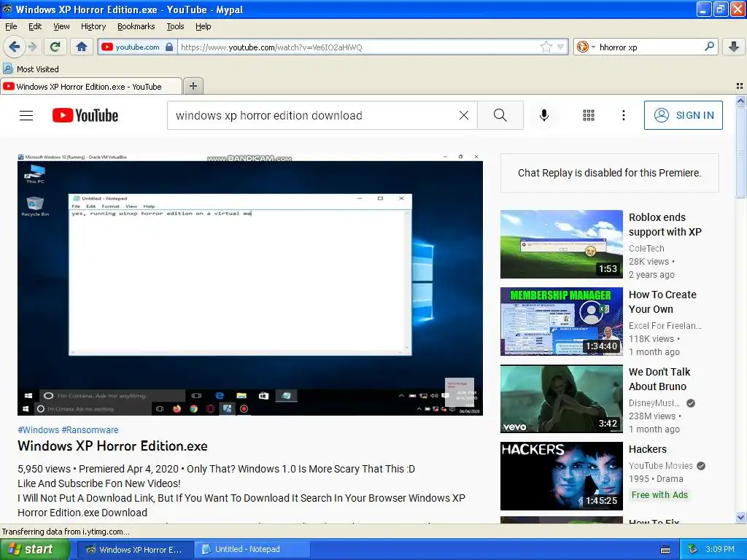
Task: Open the Hackers movie thumbnail
Action: (561, 475)
